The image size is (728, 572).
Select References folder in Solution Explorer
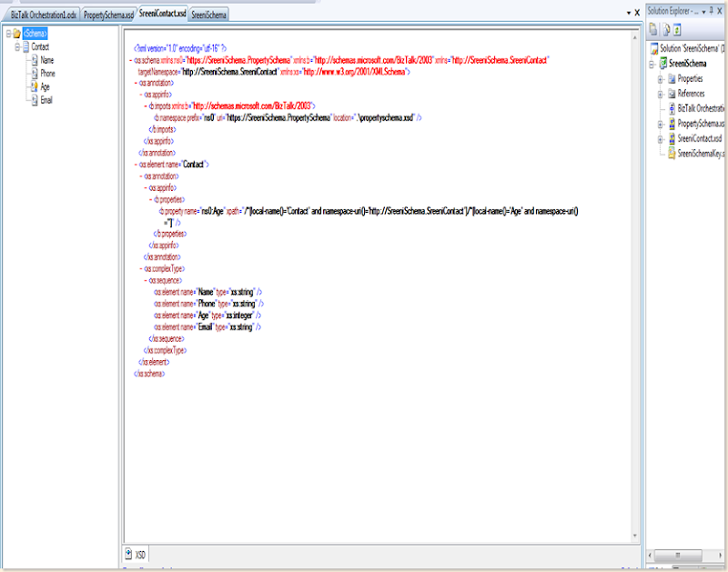click(691, 94)
